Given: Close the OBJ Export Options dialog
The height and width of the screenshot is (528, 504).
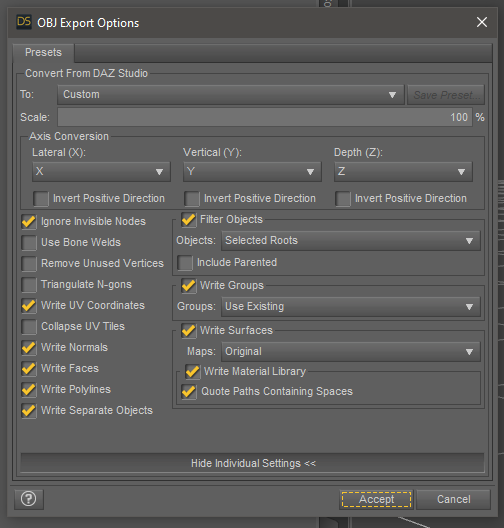Looking at the screenshot, I should (x=482, y=22).
